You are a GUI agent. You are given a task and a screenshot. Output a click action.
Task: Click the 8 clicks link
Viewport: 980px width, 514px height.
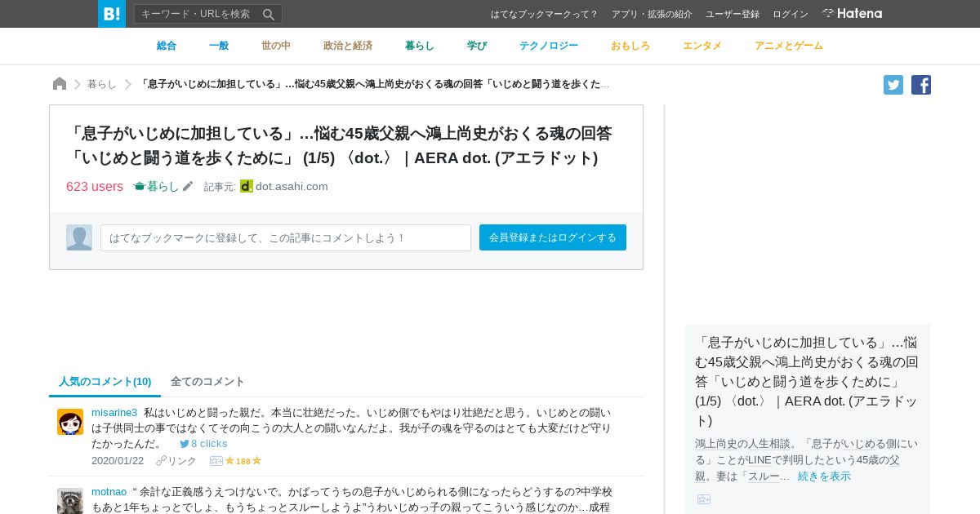coord(209,444)
